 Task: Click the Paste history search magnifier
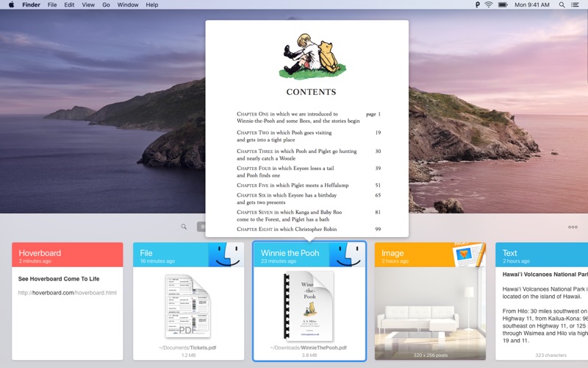point(184,227)
